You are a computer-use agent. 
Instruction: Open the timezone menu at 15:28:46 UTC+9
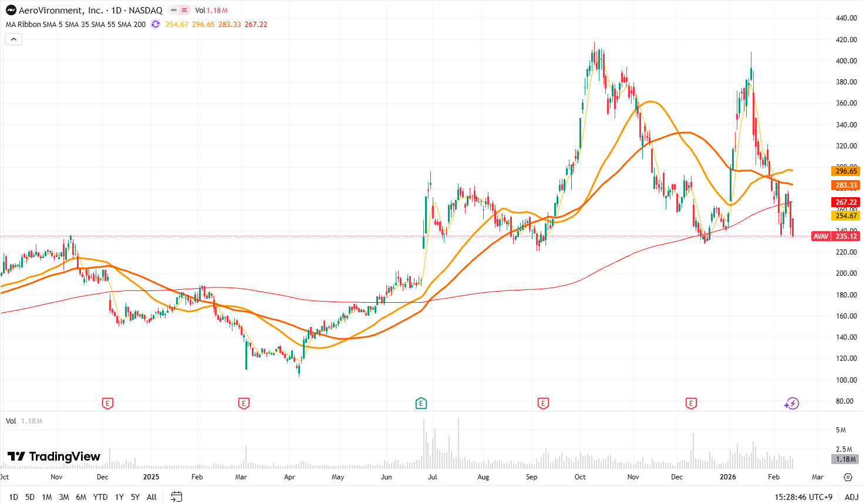click(x=803, y=497)
